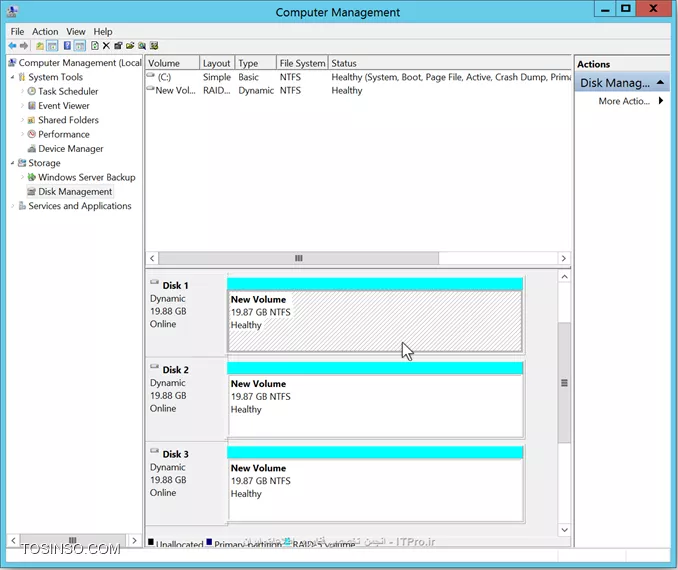
Task: Sort by the File System column header
Action: click(302, 63)
